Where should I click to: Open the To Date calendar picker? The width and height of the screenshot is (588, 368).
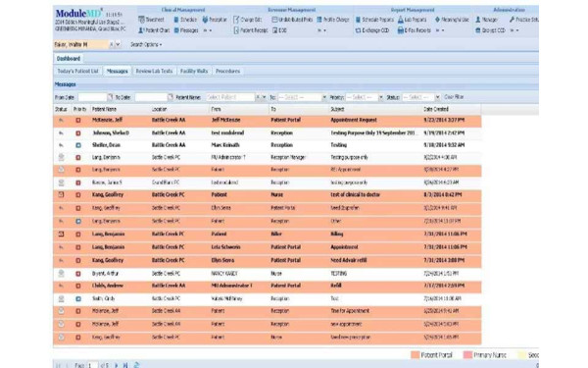pyautogui.click(x=171, y=97)
